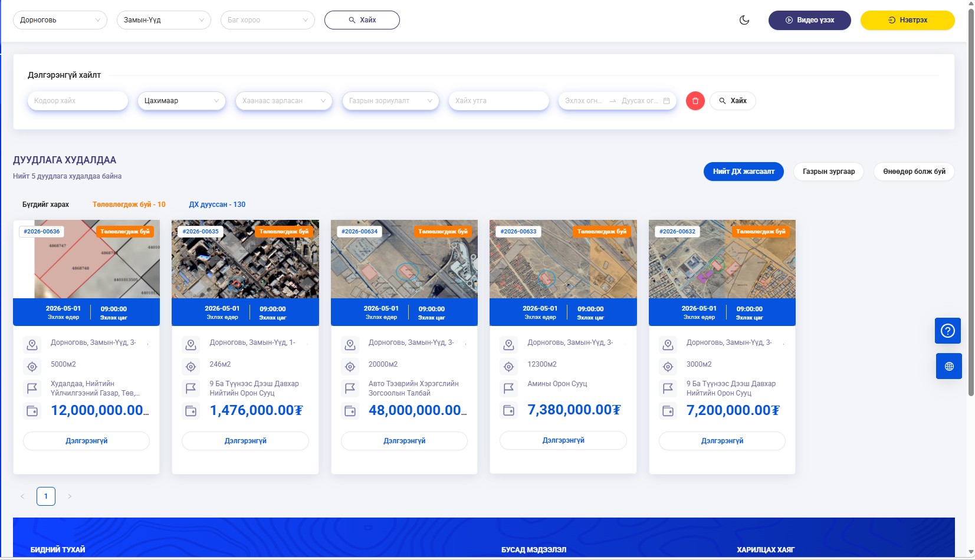
Task: Open the help question mark button
Action: [947, 331]
